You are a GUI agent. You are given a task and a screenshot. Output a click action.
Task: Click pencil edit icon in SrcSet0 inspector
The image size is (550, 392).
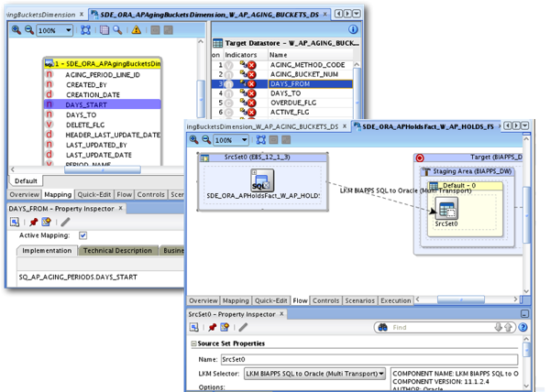pos(243,327)
